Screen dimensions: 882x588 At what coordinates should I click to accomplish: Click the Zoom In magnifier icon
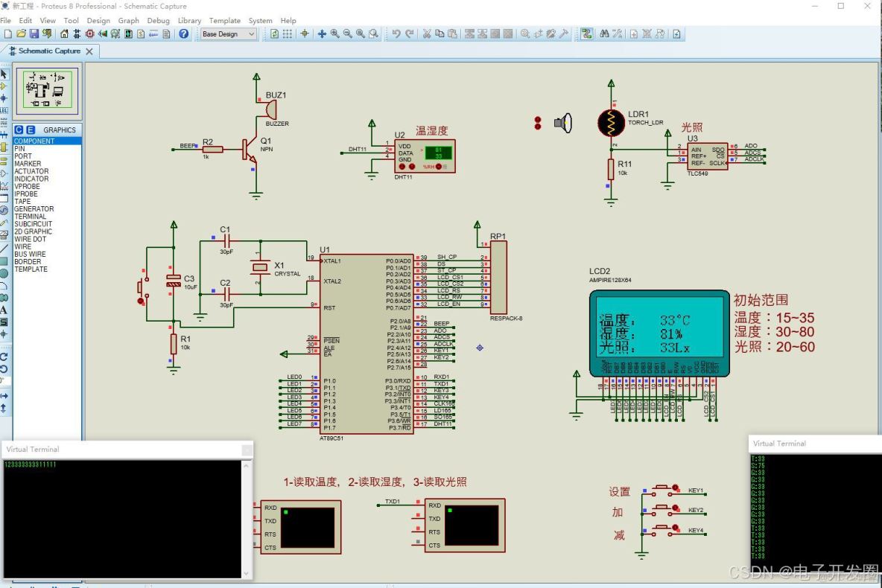335,34
